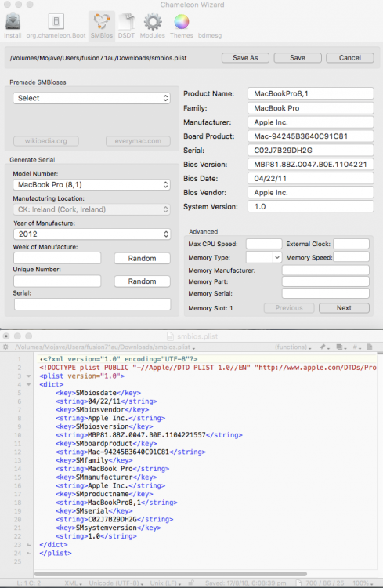The width and height of the screenshot is (383, 588).
Task: Open the Year of Manufacture dropdown
Action: coord(92,234)
